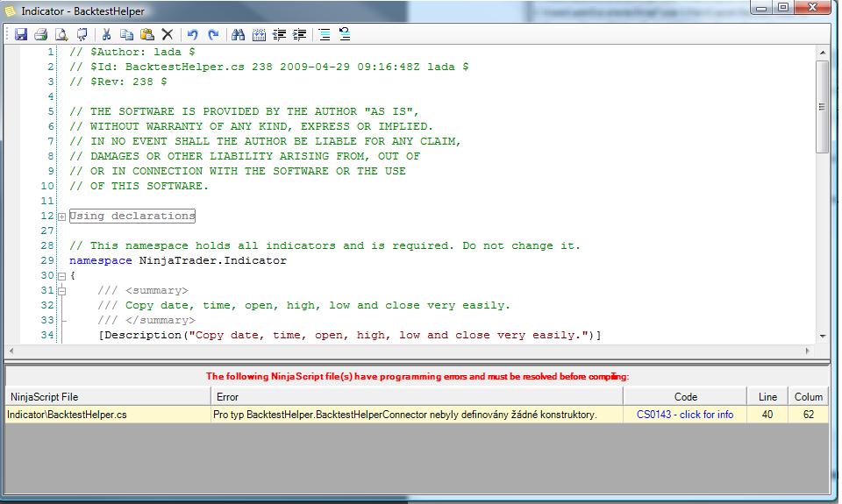The image size is (842, 504).
Task: Sort by the Code column header
Action: coord(685,397)
